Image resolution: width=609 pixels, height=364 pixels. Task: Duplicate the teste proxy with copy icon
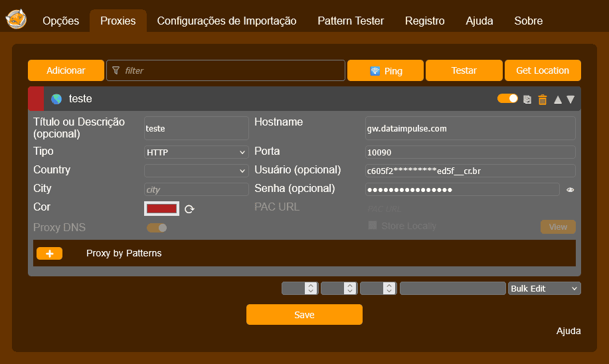pos(527,100)
